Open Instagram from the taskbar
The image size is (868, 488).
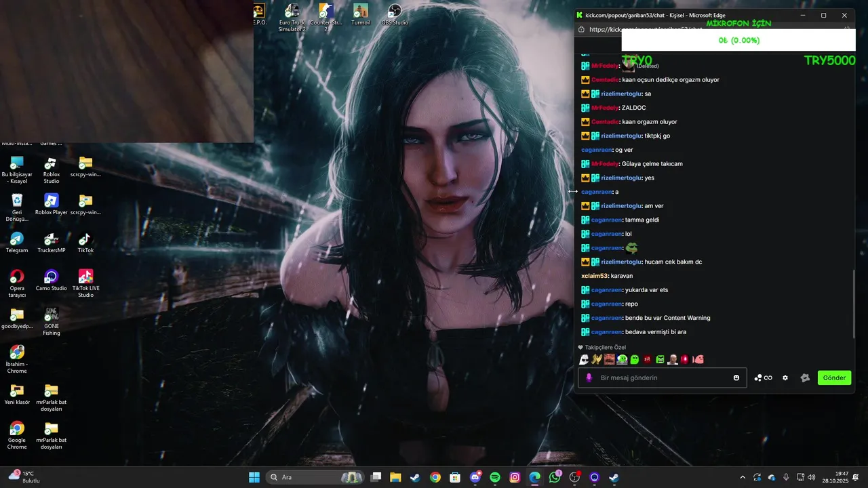click(x=515, y=477)
